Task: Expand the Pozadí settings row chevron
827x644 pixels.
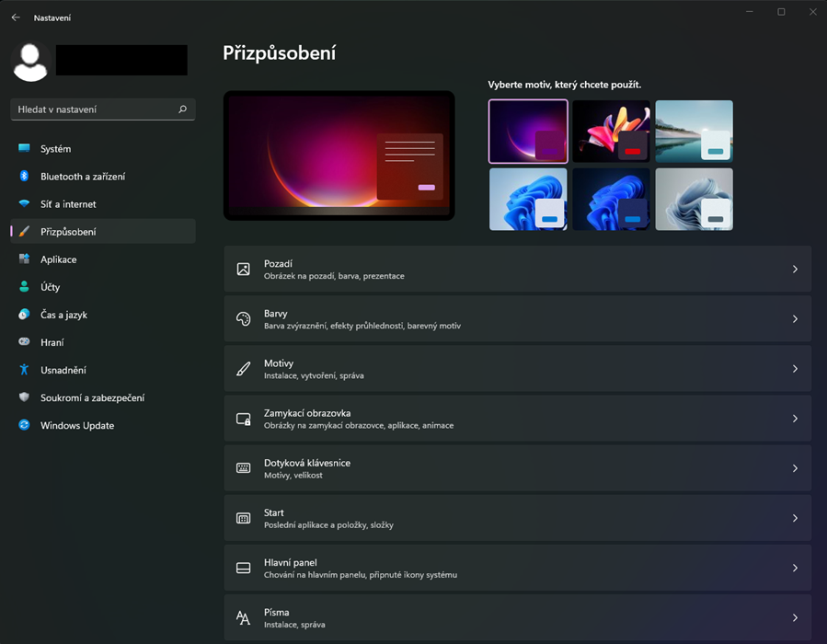Action: click(x=795, y=270)
